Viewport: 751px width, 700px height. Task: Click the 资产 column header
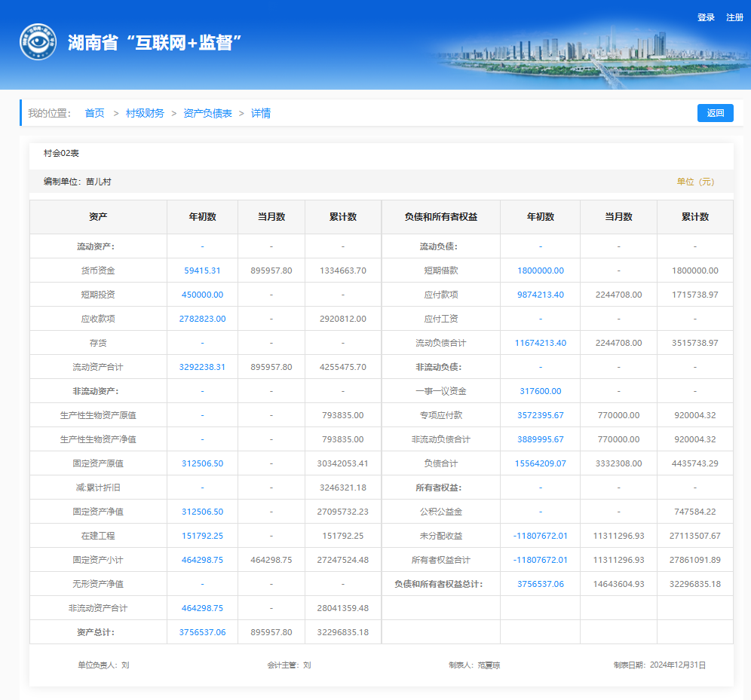98,217
